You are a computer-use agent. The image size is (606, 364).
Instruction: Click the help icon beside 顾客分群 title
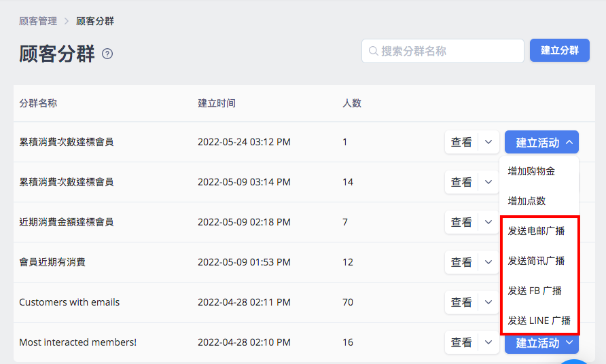tap(107, 54)
